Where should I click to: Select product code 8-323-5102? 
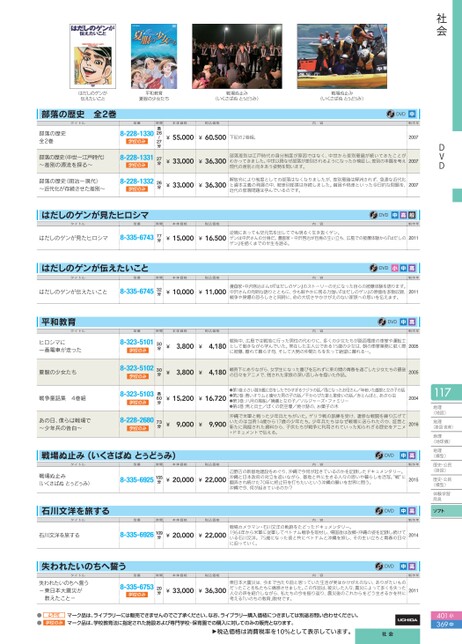[x=137, y=368]
